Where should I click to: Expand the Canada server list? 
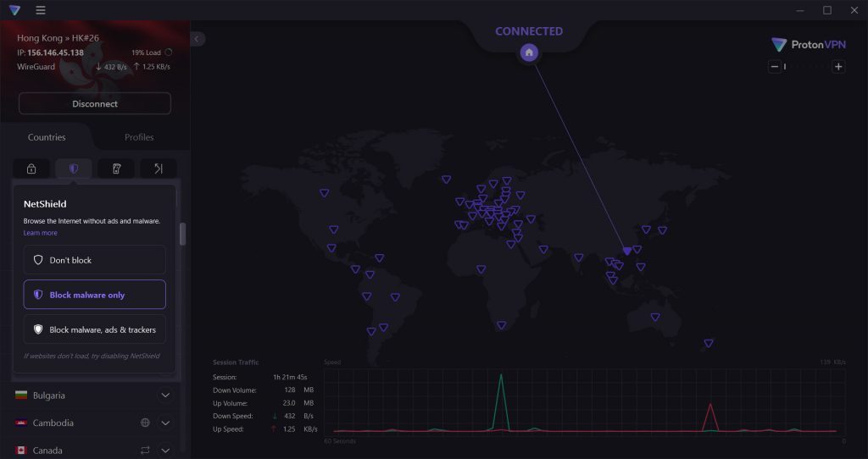(x=165, y=451)
